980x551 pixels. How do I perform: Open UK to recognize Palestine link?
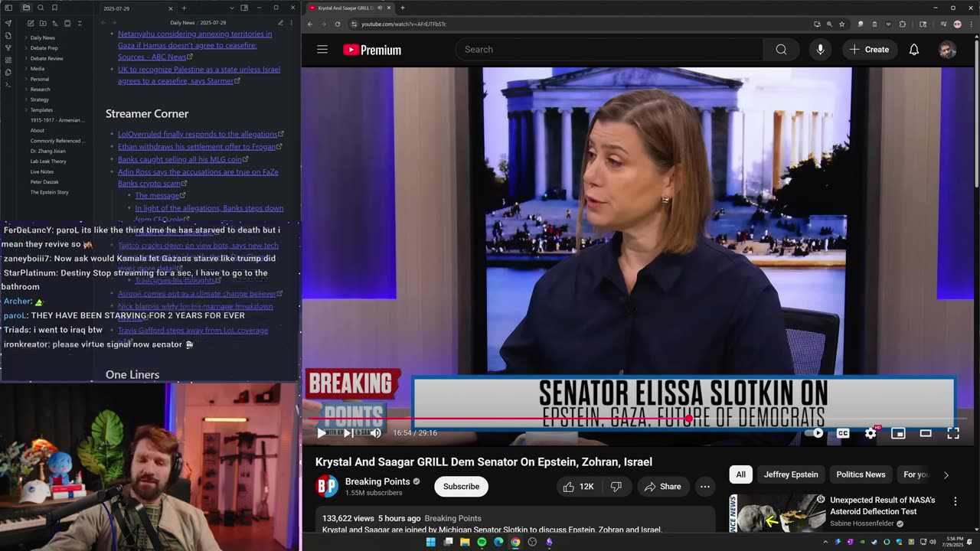199,75
